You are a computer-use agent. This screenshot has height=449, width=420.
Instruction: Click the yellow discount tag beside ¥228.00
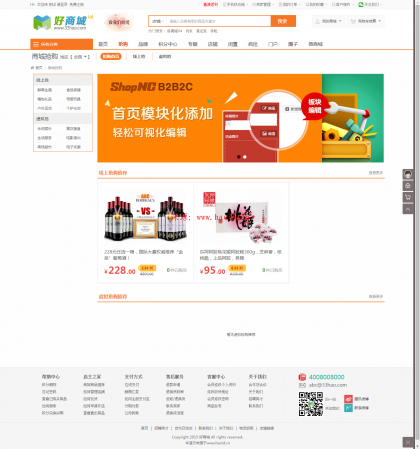tap(147, 268)
